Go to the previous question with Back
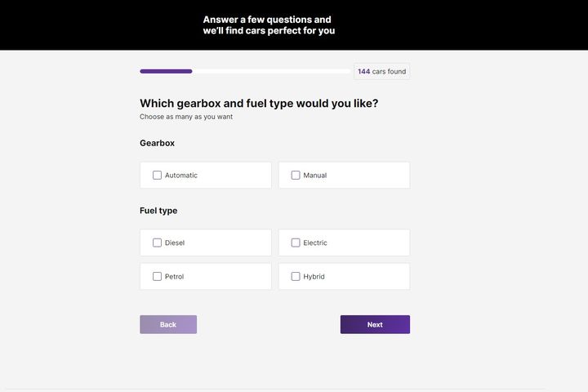 click(168, 325)
